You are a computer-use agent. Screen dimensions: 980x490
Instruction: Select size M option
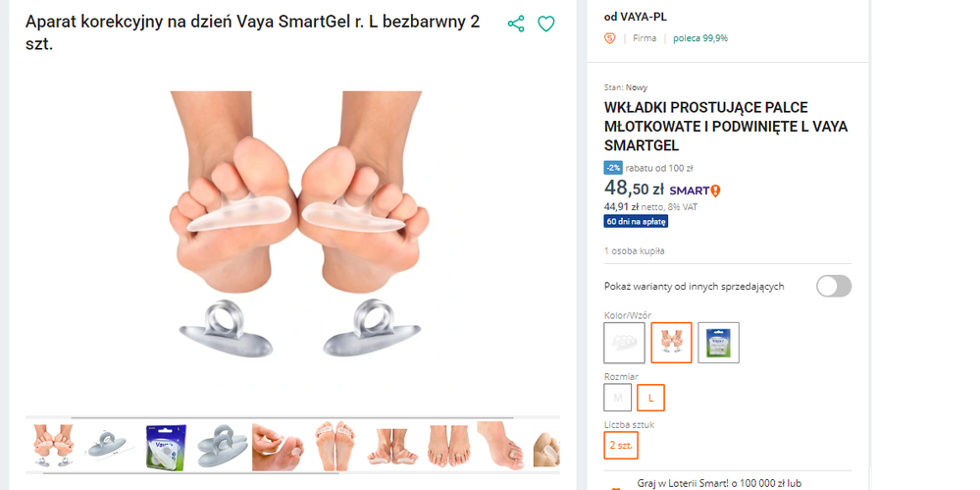pos(617,398)
